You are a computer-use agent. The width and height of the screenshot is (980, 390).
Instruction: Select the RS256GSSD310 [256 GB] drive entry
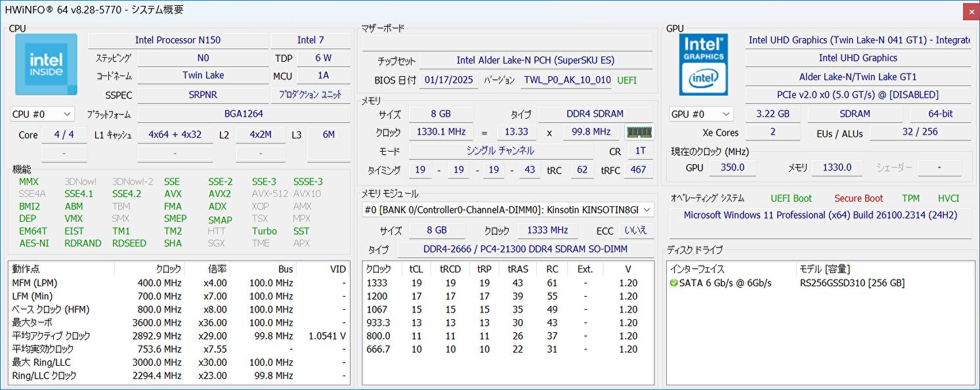tap(852, 283)
